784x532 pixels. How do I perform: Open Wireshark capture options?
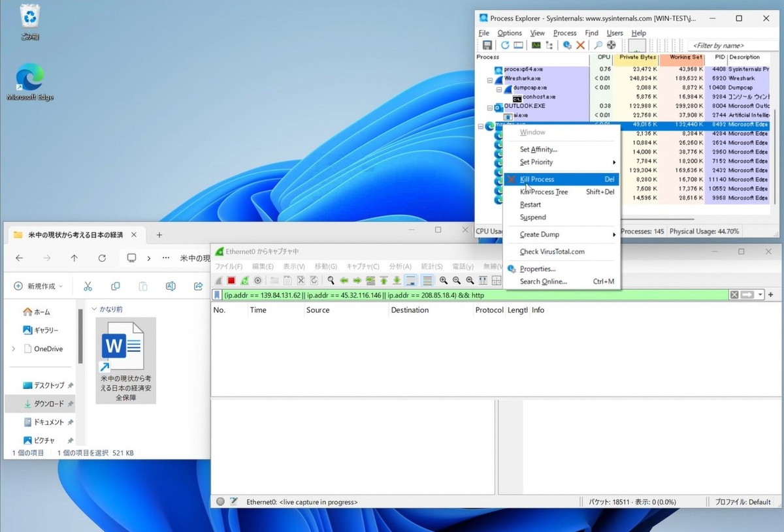(257, 280)
